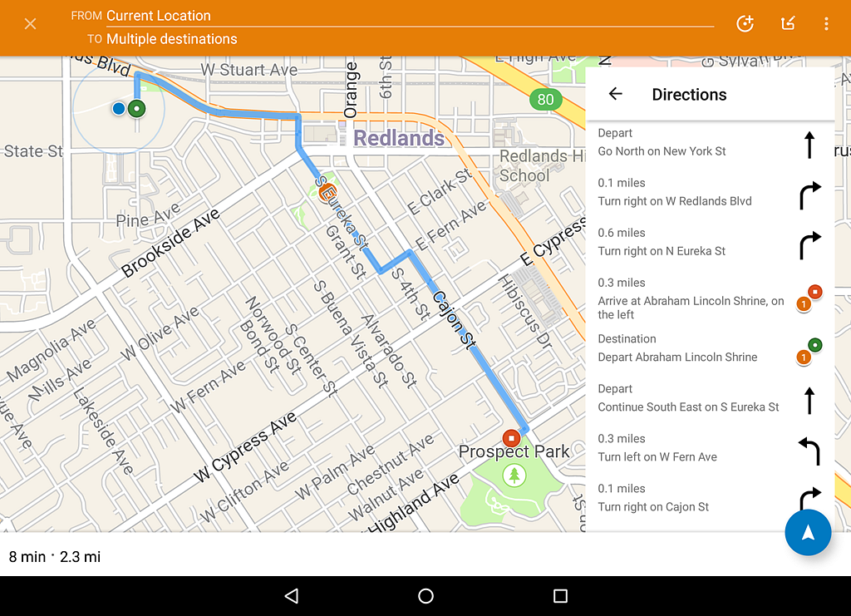Select 'Turn right on W Redlands Blvd' step
The image size is (851, 616).
click(711, 193)
